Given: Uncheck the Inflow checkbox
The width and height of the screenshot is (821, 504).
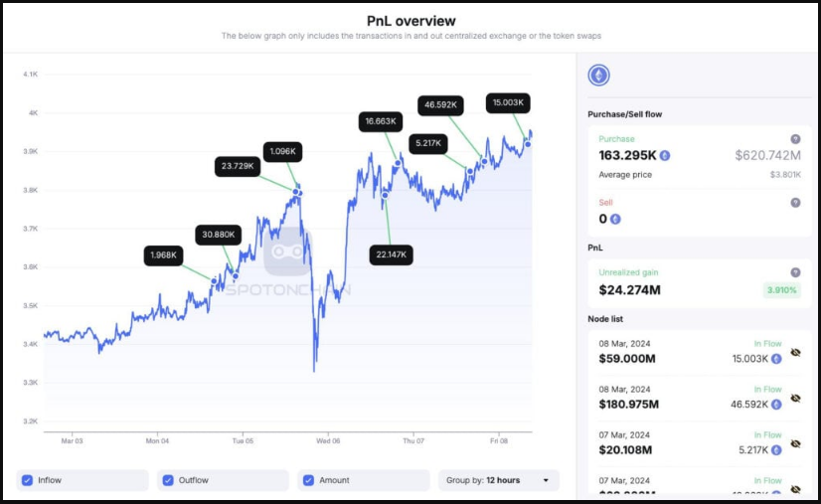Looking at the screenshot, I should 27,480.
